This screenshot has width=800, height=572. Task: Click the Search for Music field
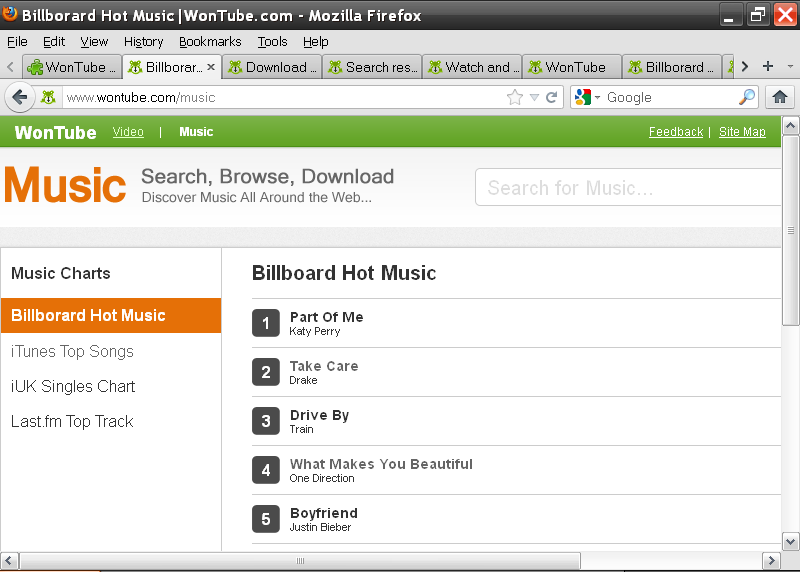626,188
